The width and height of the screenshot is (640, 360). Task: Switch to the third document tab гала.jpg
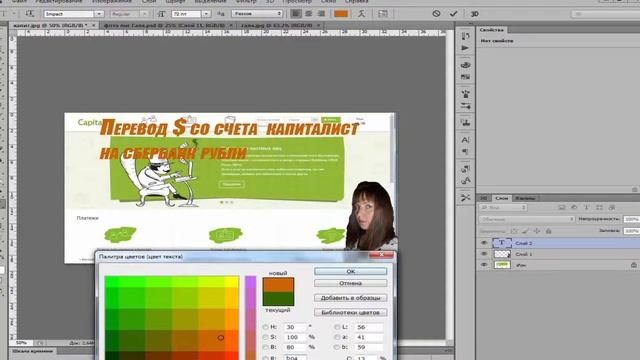[277, 25]
